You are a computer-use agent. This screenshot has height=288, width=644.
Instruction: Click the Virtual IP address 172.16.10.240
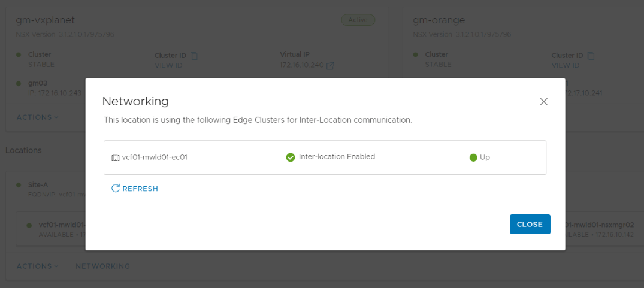click(301, 65)
